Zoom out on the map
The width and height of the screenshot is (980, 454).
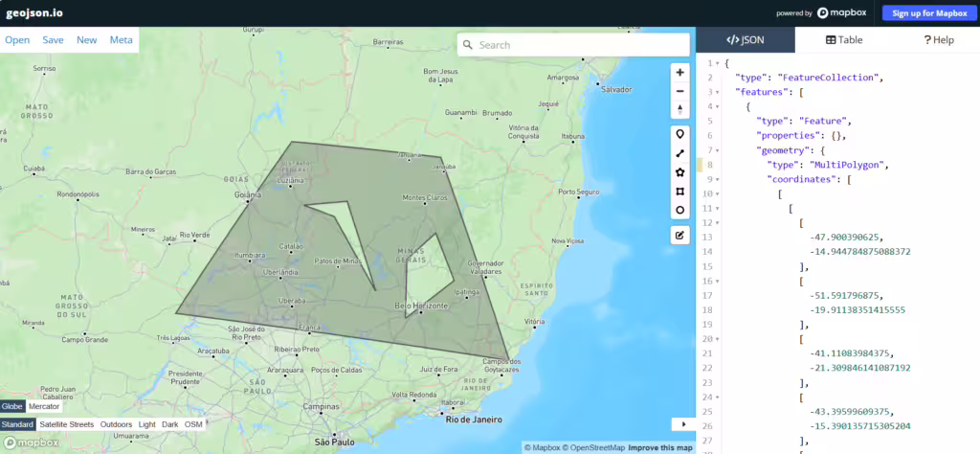pyautogui.click(x=679, y=91)
